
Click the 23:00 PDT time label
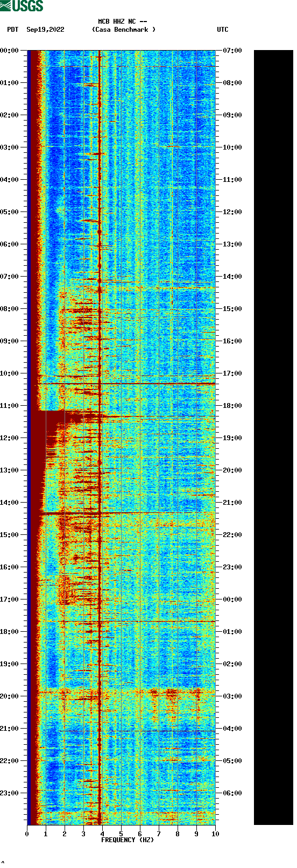coord(9,793)
